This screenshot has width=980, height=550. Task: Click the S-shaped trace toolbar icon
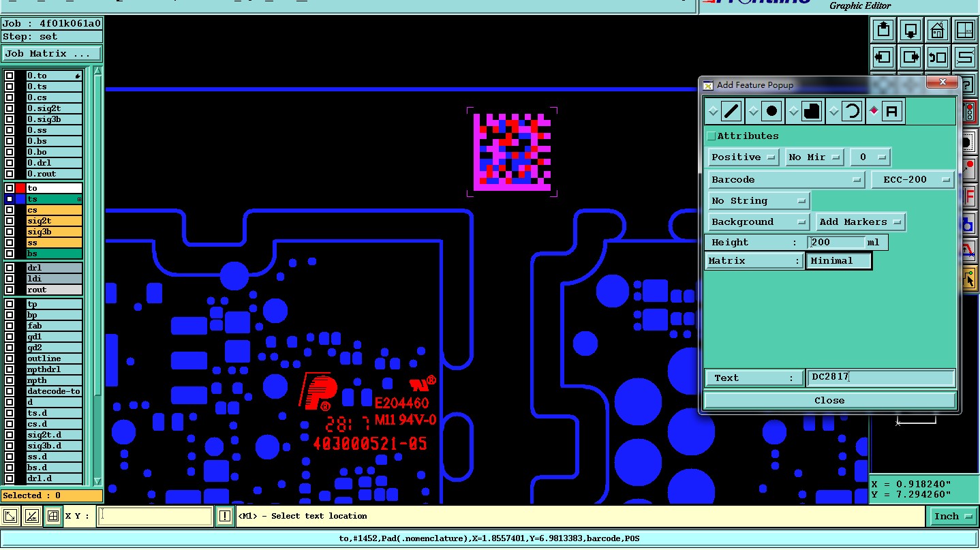(x=965, y=57)
